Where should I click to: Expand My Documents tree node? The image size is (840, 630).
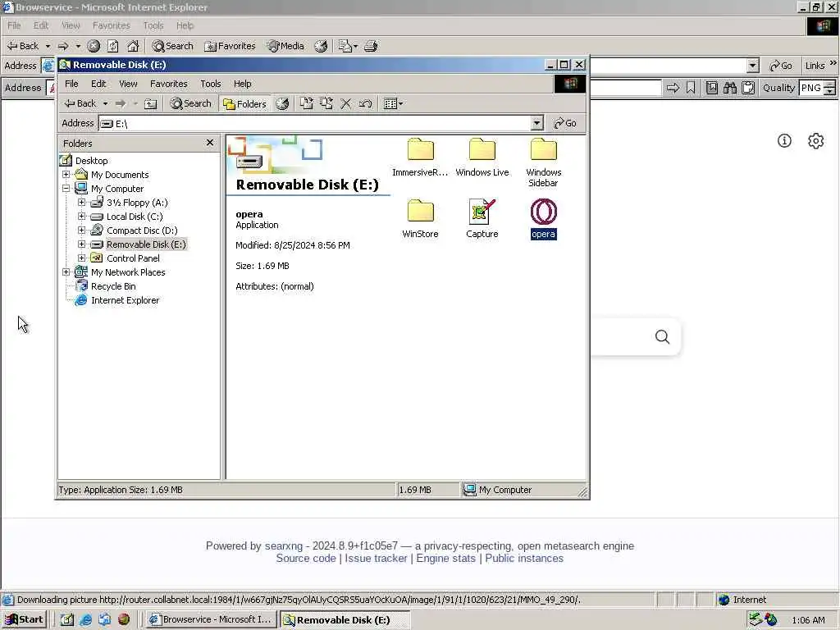[x=66, y=174]
